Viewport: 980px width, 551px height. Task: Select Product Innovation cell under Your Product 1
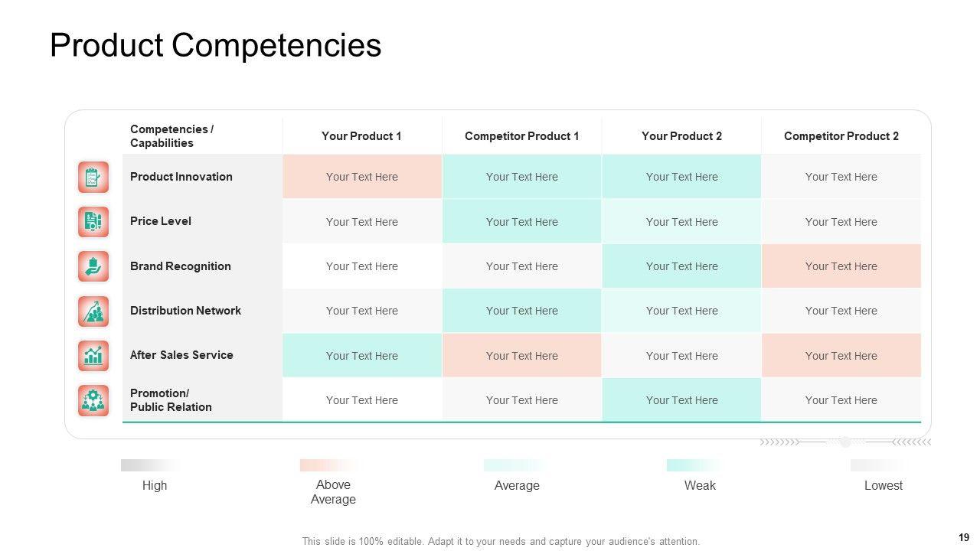[x=362, y=177]
